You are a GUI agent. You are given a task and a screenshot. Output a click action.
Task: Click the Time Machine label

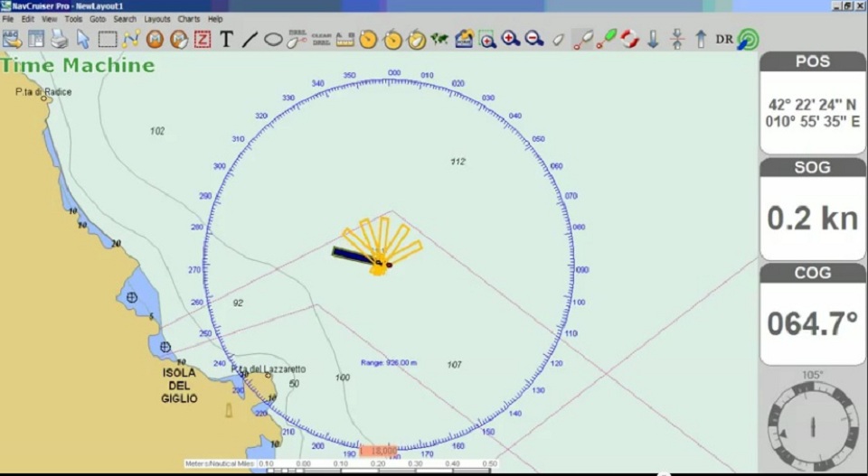[78, 65]
